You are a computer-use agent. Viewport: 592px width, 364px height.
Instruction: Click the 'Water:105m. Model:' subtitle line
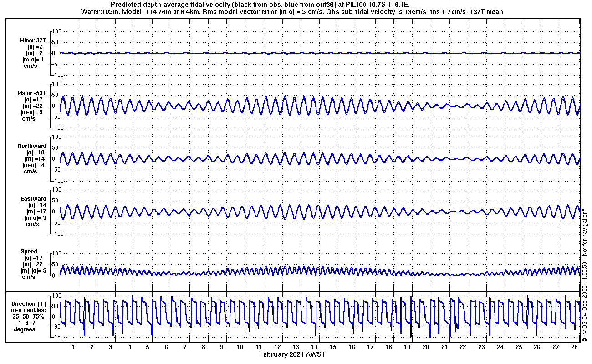(x=292, y=12)
